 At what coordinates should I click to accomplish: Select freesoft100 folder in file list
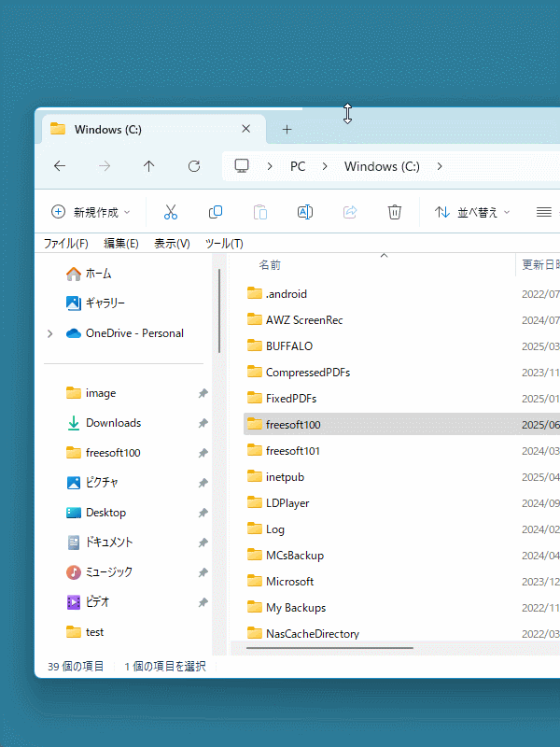pyautogui.click(x=401, y=424)
